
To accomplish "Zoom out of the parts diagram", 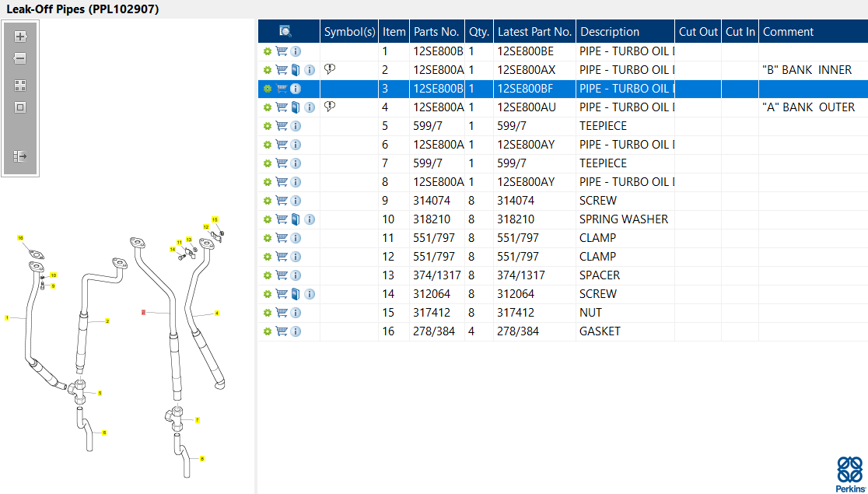I will 20,58.
